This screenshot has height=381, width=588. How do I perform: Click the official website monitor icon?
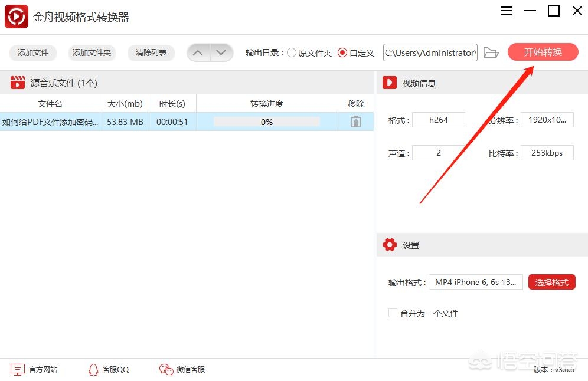(18, 369)
